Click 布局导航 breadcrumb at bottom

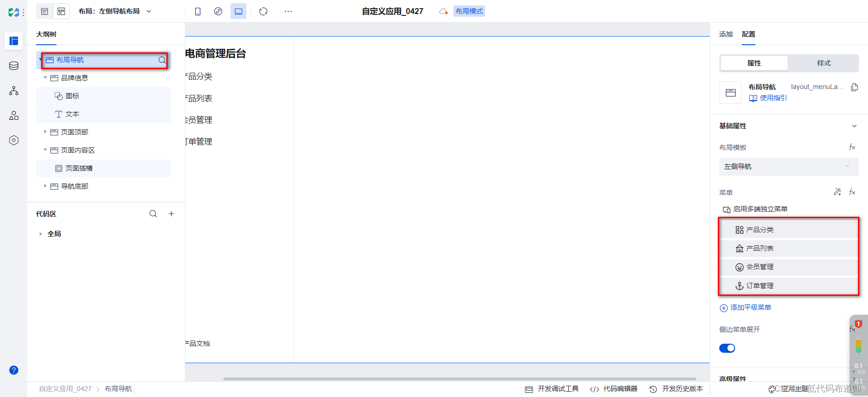tap(118, 389)
